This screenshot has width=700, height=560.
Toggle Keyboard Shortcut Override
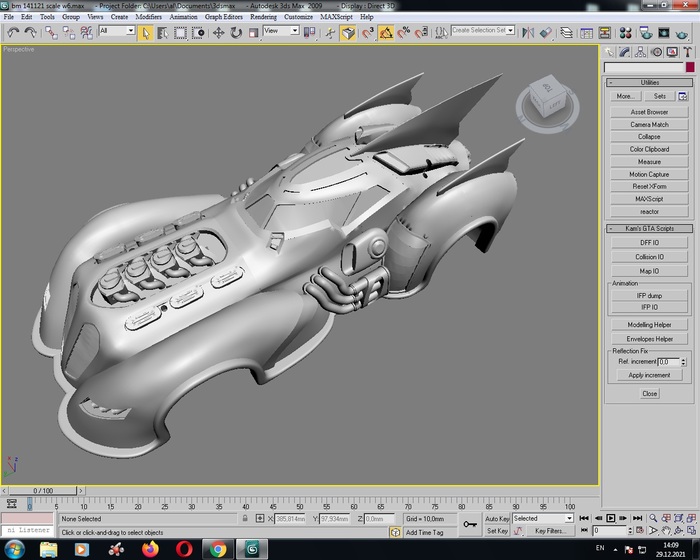tap(348, 33)
